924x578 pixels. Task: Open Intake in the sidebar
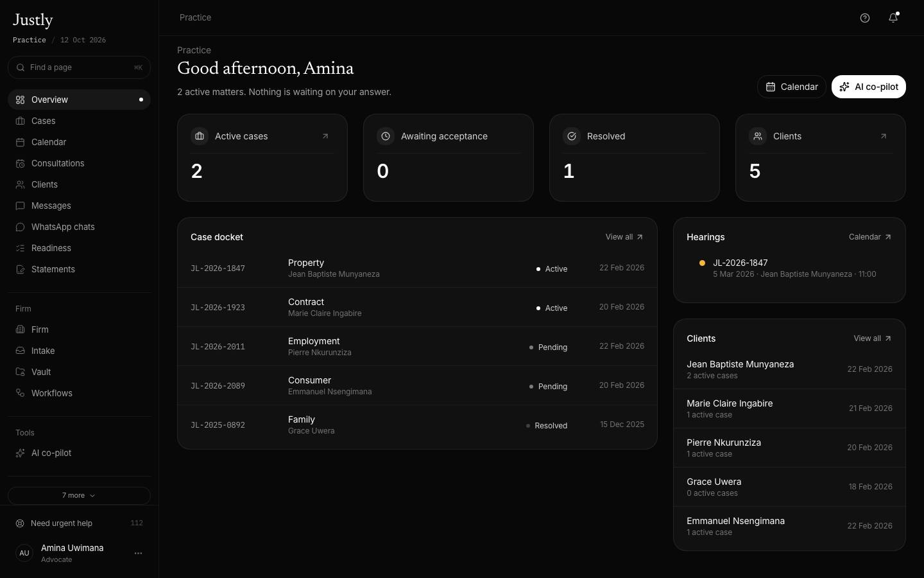click(79, 351)
